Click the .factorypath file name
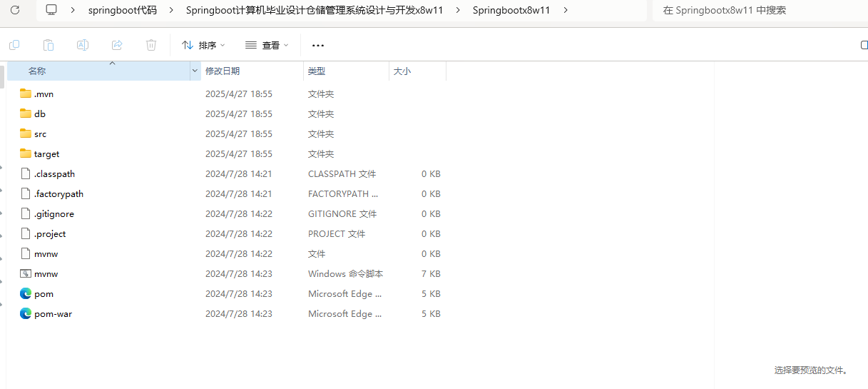The width and height of the screenshot is (868, 389). point(58,193)
